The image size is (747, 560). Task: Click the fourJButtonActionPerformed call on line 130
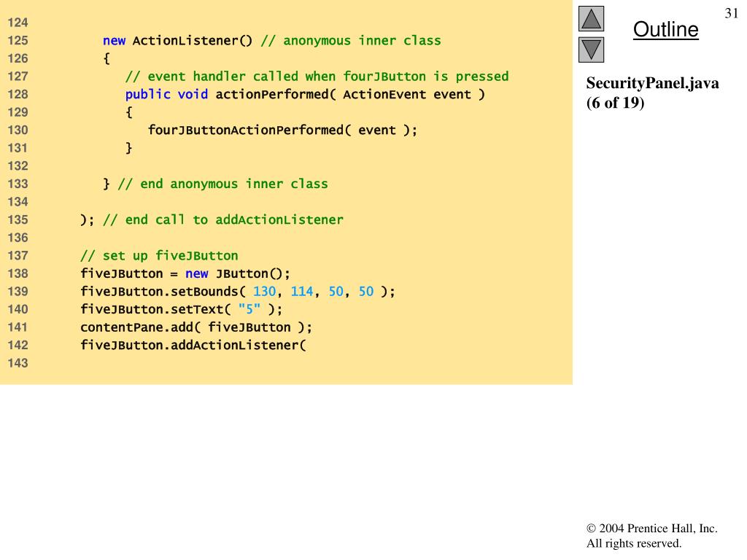pyautogui.click(x=282, y=130)
